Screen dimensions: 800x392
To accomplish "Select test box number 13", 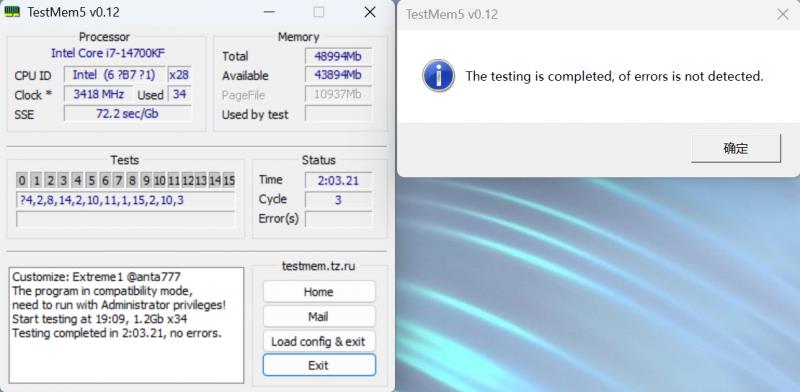I will point(202,180).
